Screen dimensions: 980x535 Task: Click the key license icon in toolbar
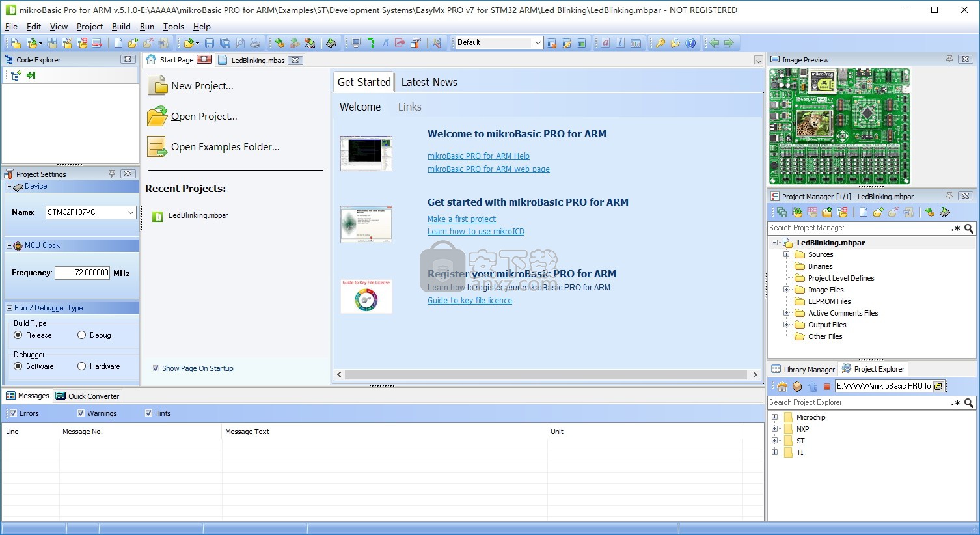[x=660, y=43]
